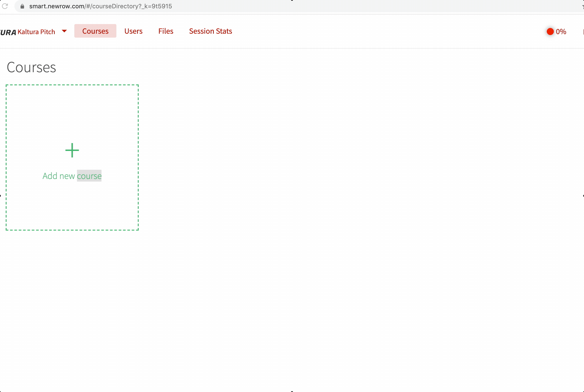The image size is (584, 392).
Task: Click the padlock site security icon
Action: point(22,6)
